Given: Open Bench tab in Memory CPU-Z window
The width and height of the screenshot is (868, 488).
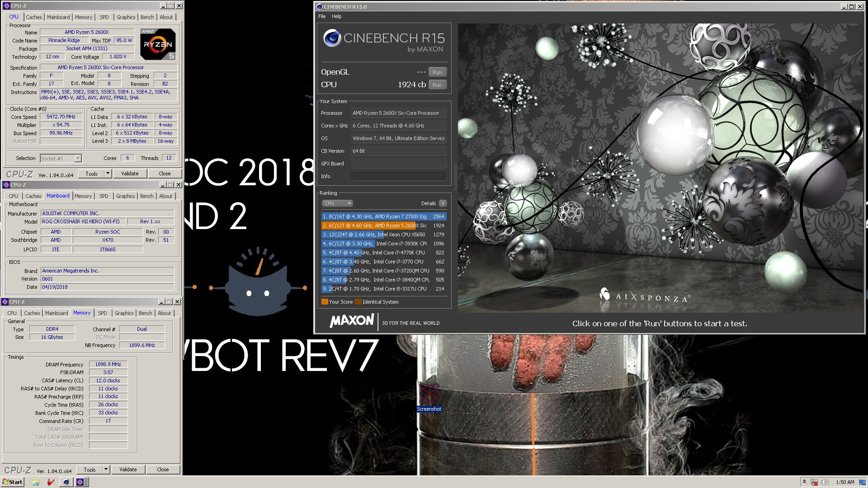Looking at the screenshot, I should click(x=146, y=313).
